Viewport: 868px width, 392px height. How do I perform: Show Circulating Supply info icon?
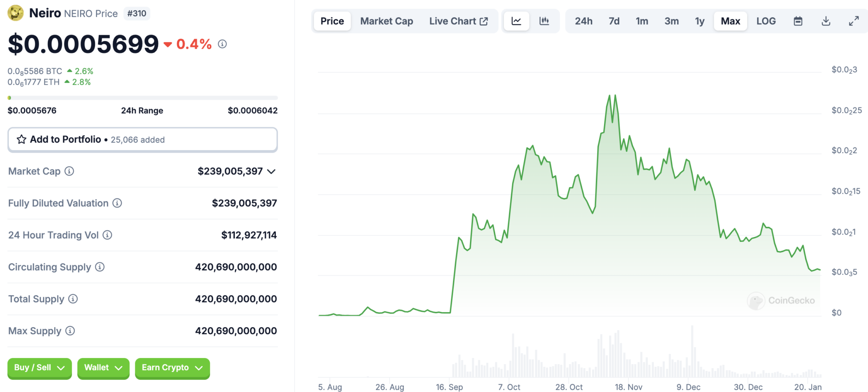[100, 266]
